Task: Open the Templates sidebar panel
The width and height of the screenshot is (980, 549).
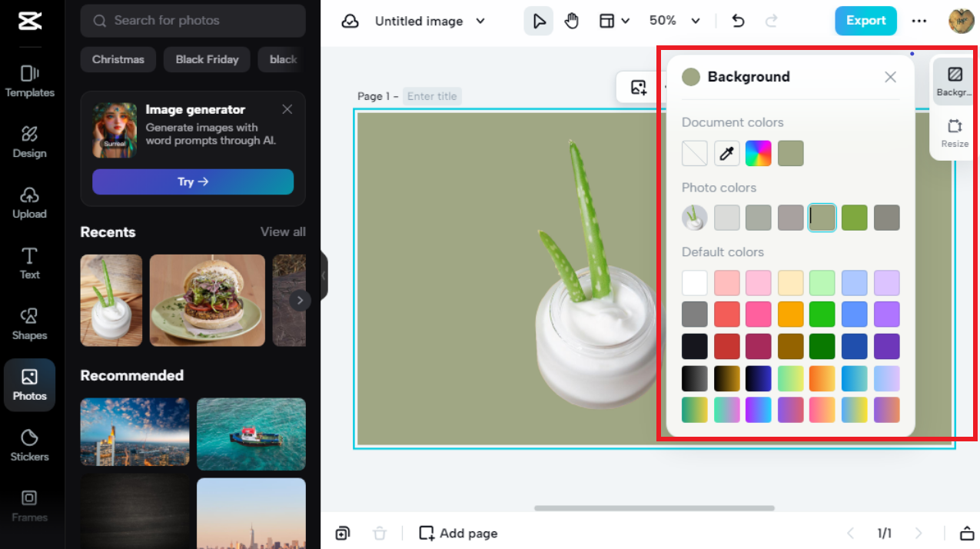Action: pyautogui.click(x=30, y=82)
